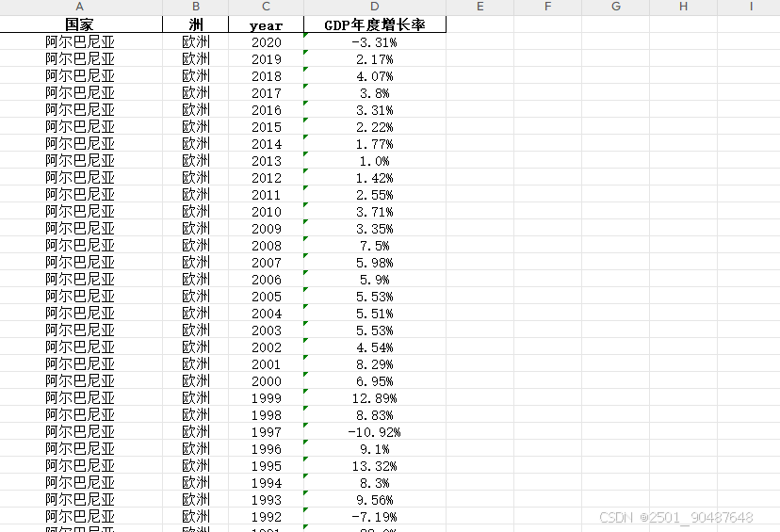Image resolution: width=780 pixels, height=532 pixels.
Task: Click 欧洲 in the 2005 row
Action: pos(196,297)
